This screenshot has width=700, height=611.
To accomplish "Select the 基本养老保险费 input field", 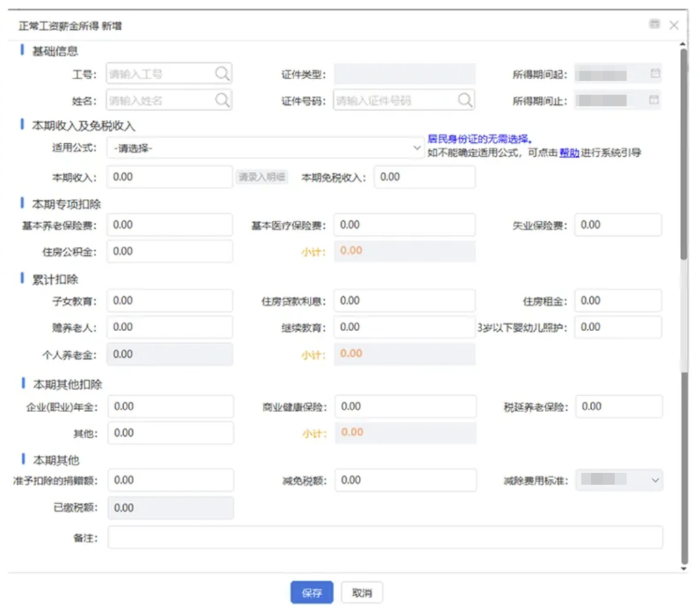I will coord(170,225).
